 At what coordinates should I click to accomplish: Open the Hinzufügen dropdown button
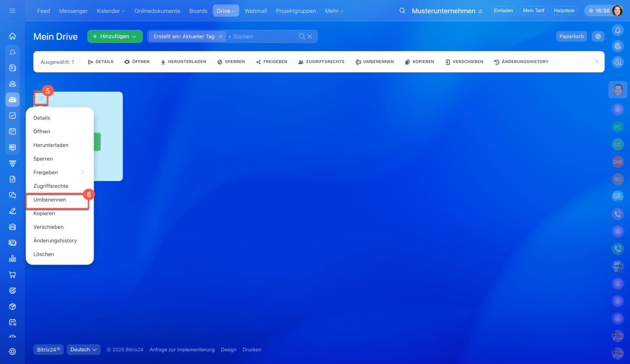(x=115, y=36)
